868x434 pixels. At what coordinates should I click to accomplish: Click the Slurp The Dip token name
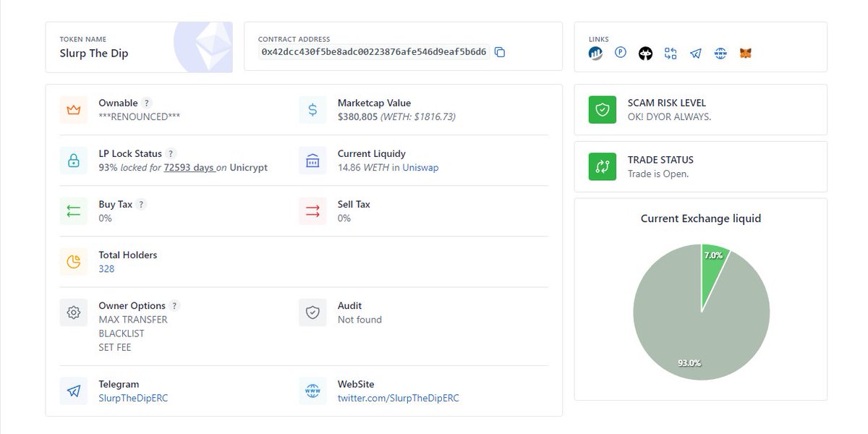coord(94,53)
